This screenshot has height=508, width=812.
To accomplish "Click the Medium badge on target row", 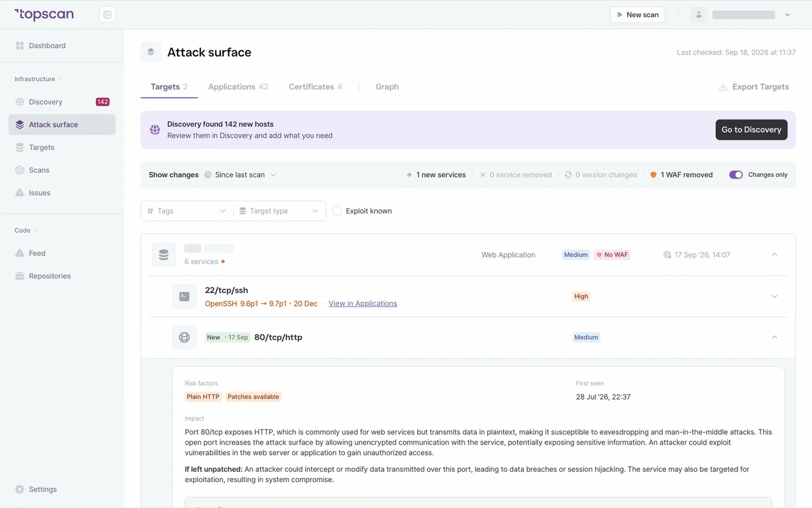I will pyautogui.click(x=576, y=255).
